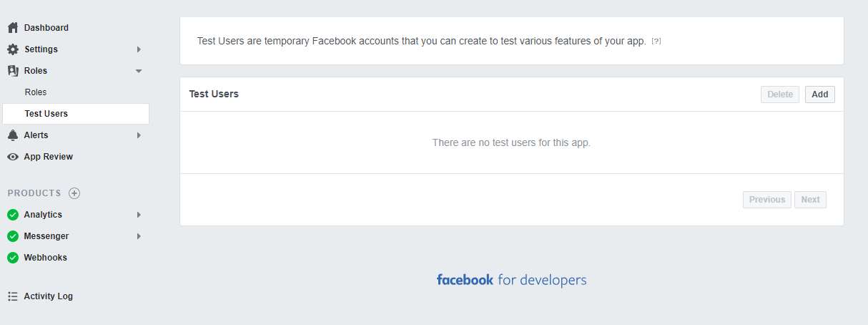The image size is (868, 325).
Task: Expand the Settings submenu arrow
Action: point(139,49)
